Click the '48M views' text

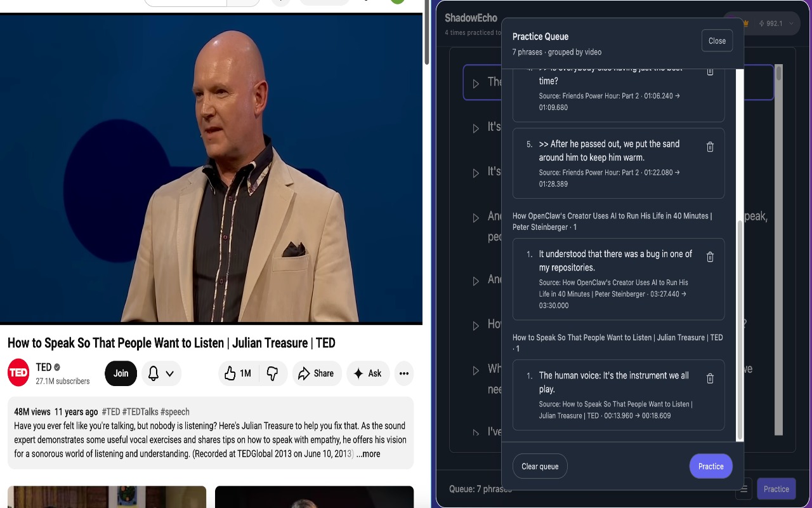point(32,411)
